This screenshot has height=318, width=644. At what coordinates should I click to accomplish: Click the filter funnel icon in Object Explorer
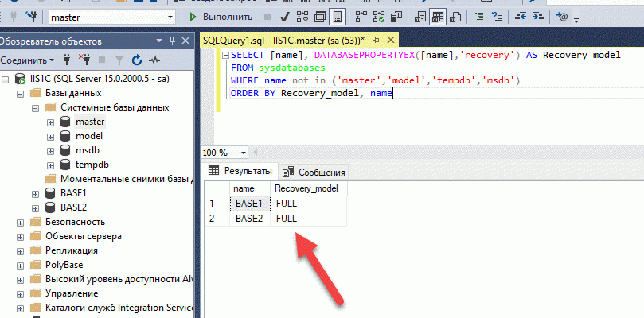(x=119, y=60)
